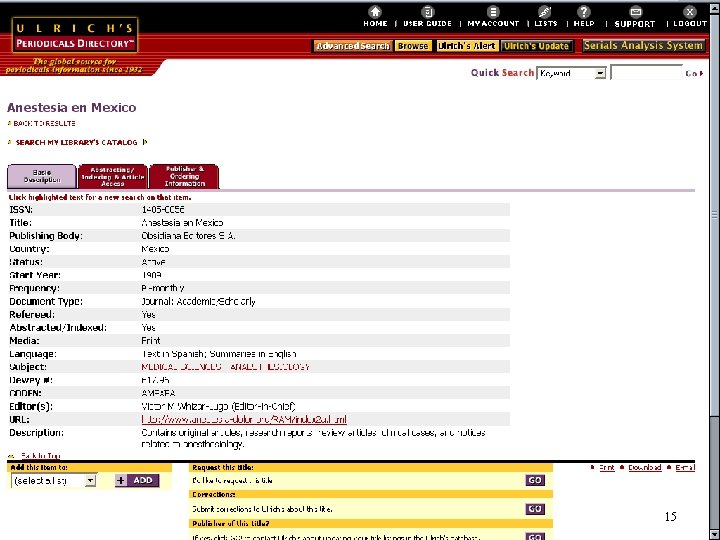Click the scrollbar down arrow
The height and width of the screenshot is (540, 720).
coord(714,535)
